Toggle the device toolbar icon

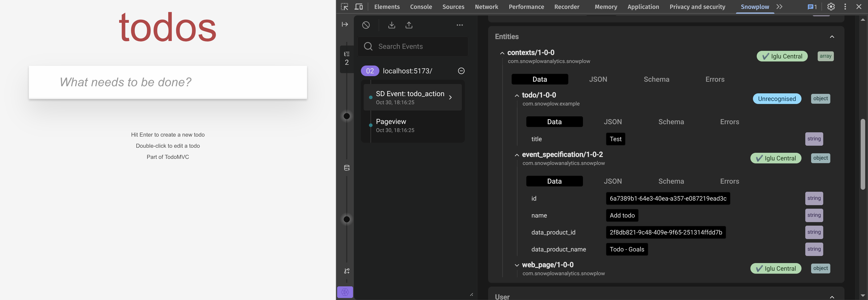click(x=359, y=7)
